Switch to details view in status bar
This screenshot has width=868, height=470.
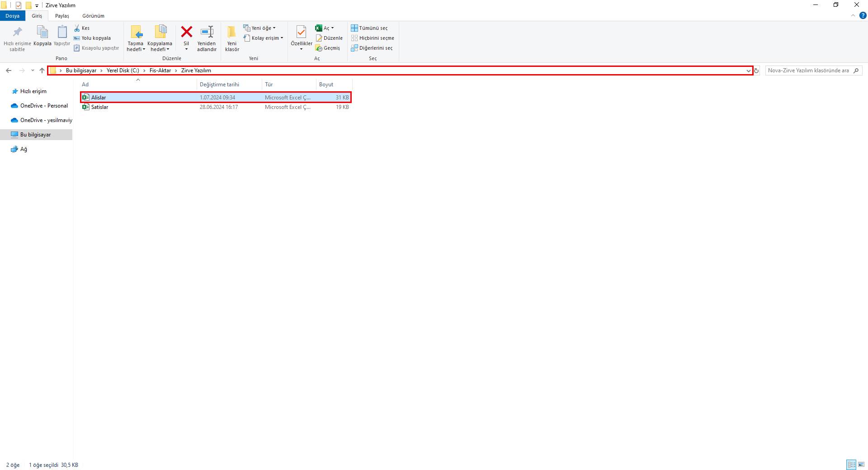851,465
